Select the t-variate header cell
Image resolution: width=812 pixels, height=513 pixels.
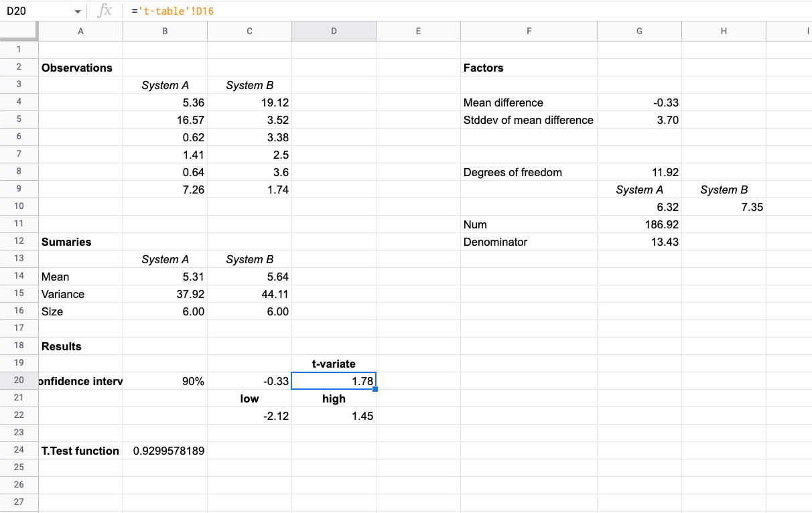coord(334,364)
